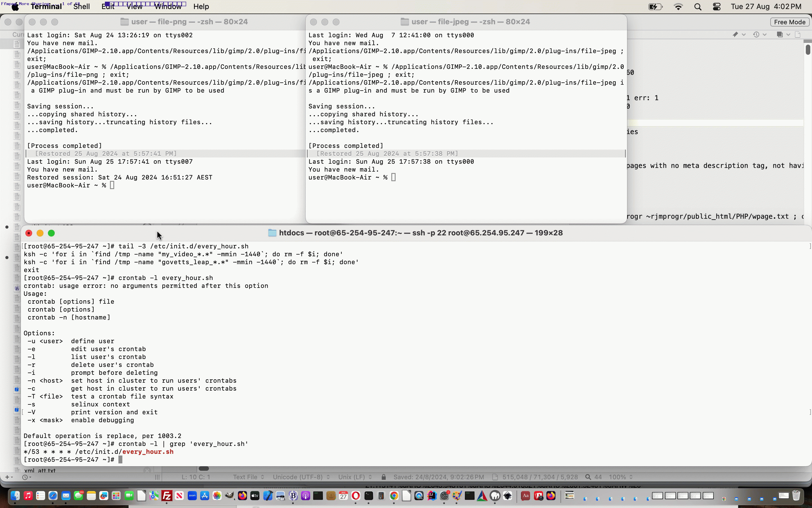Viewport: 812px width, 508px height.
Task: Open Text File language dropdown in status bar
Action: click(x=249, y=477)
